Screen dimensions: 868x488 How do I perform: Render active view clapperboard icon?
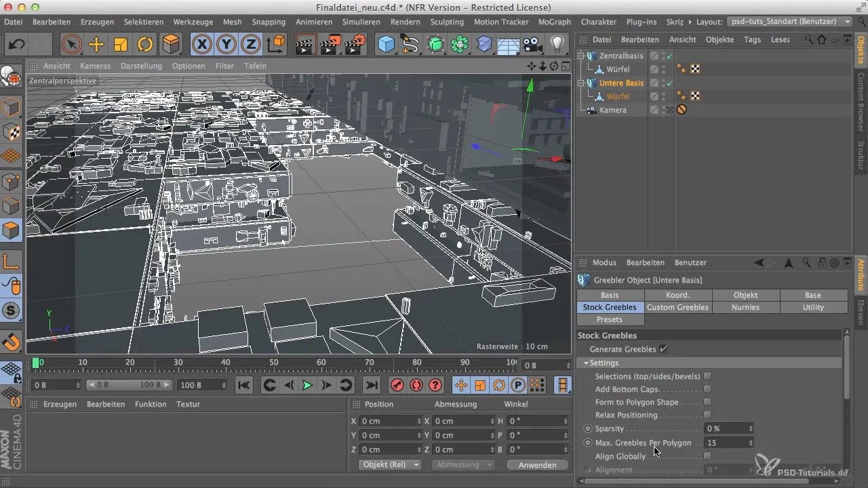pos(306,45)
